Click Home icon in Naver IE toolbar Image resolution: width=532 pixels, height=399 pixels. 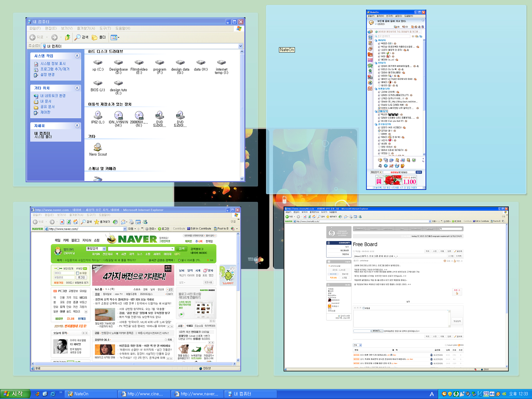click(x=75, y=222)
